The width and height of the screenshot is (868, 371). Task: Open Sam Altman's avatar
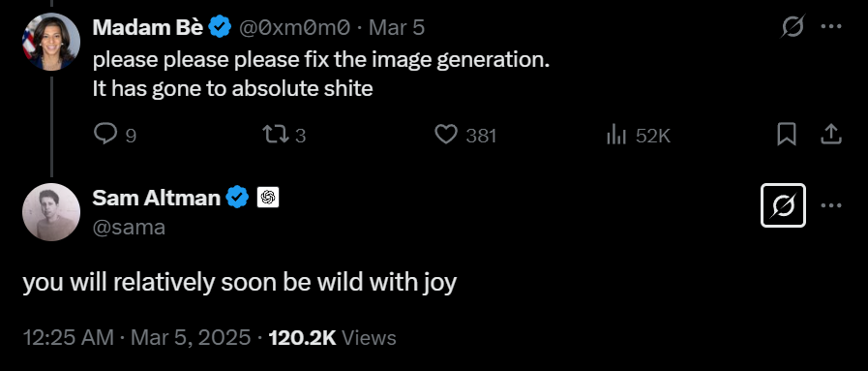pyautogui.click(x=51, y=212)
